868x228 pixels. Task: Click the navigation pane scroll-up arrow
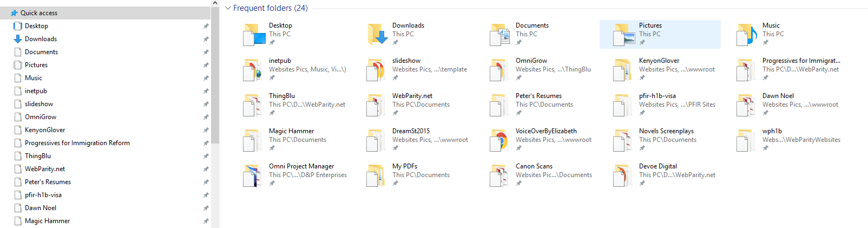click(x=215, y=3)
